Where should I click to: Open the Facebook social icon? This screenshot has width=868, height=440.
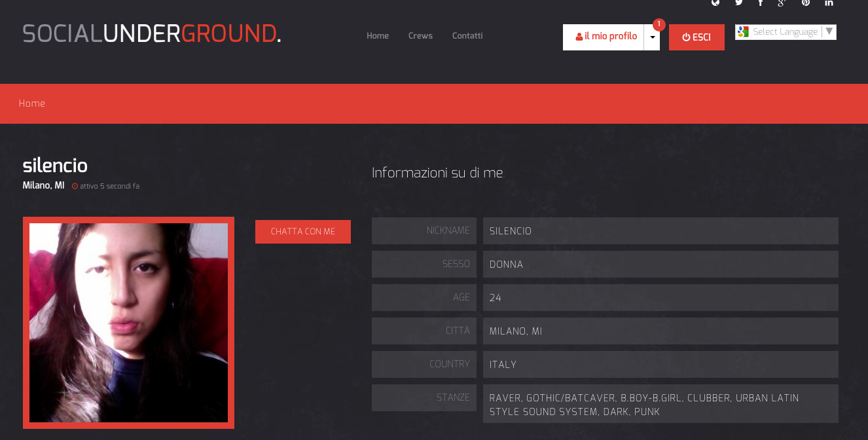[x=761, y=3]
